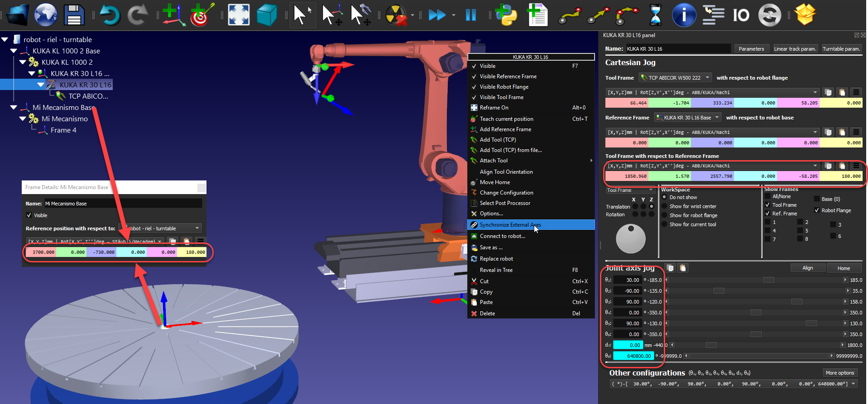Viewport: 868px width, 404px height.
Task: Collapse the KUKA KL 1000 2 Base node
Action: (14, 51)
